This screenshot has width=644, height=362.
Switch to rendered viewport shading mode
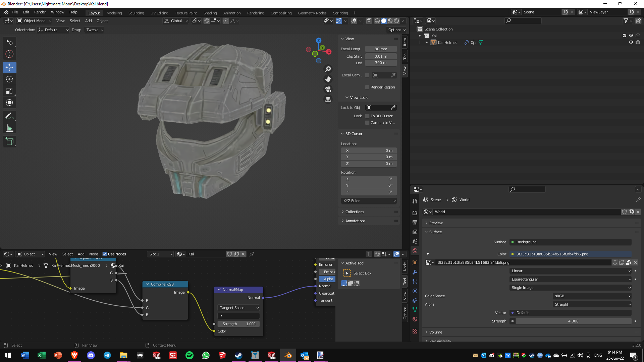pyautogui.click(x=396, y=21)
